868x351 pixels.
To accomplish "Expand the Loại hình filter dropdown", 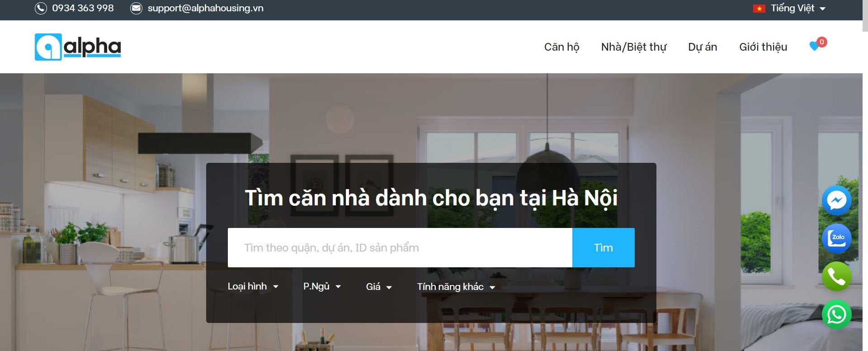I will 253,286.
